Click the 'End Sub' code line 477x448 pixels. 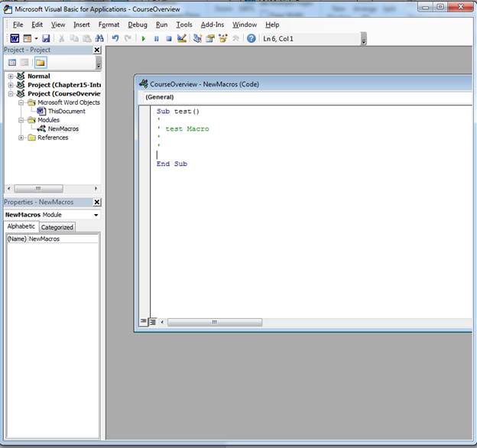(x=171, y=164)
